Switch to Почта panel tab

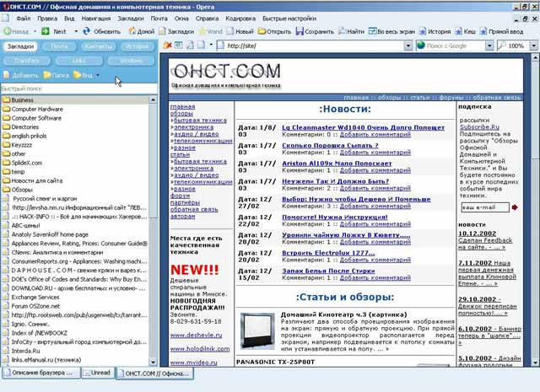click(59, 46)
